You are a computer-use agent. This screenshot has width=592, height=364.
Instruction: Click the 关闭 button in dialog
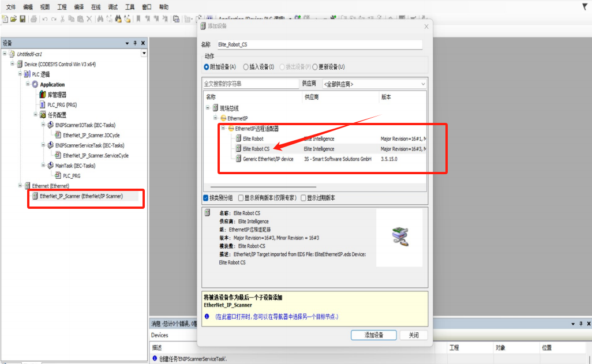point(414,335)
